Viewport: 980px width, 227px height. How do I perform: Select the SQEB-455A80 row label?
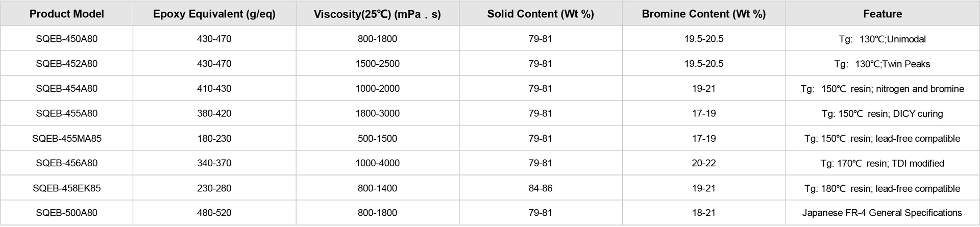[x=66, y=113]
